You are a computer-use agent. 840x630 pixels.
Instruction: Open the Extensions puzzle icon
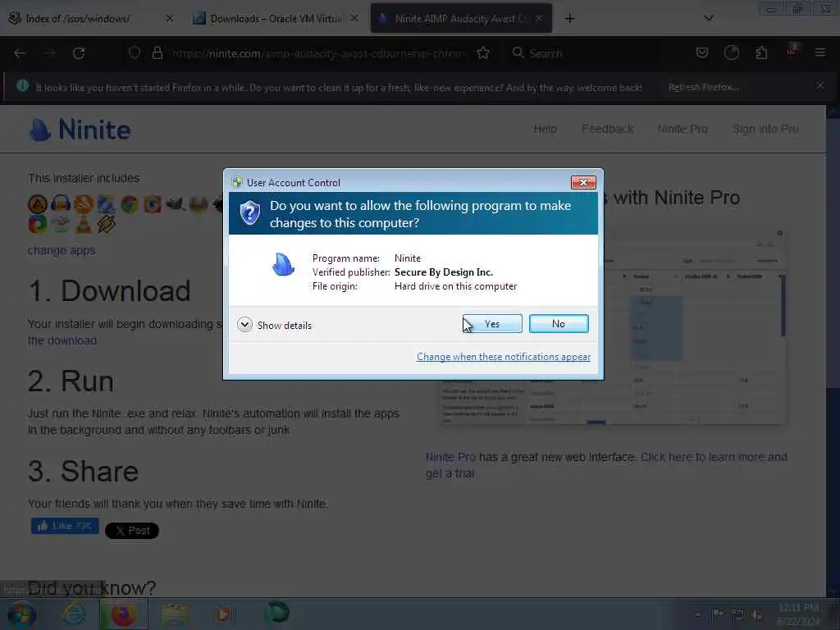[x=761, y=52]
